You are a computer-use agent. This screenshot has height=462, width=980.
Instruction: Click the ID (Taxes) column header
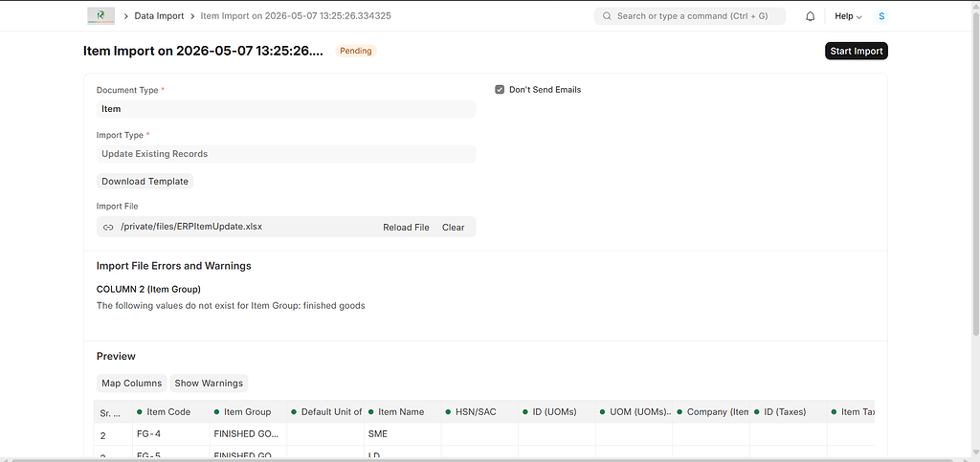789,412
